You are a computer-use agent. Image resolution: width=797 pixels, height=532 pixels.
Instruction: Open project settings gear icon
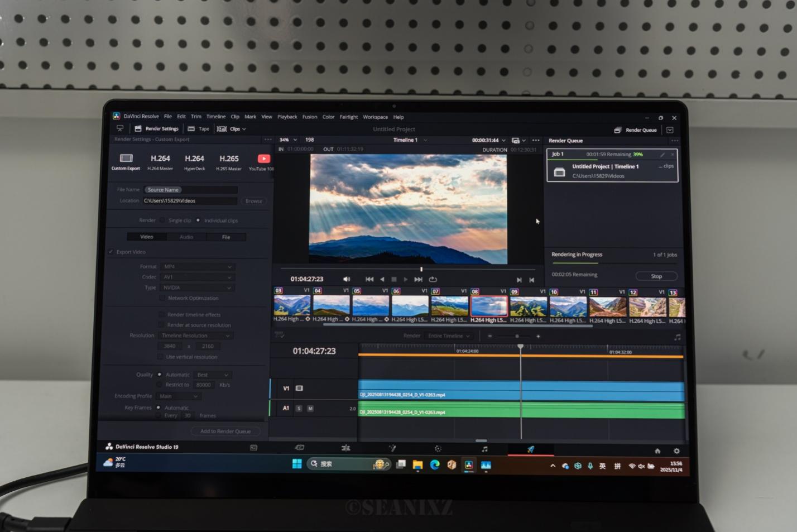click(x=676, y=451)
